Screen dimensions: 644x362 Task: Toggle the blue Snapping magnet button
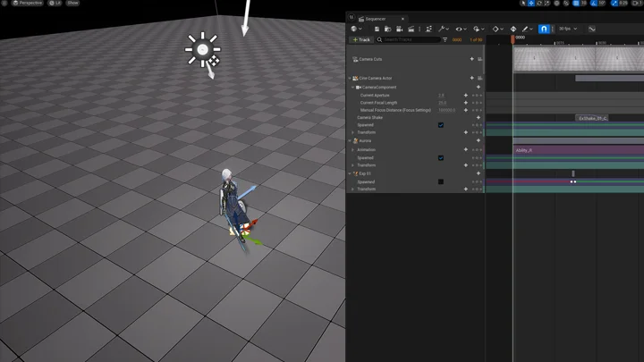click(544, 29)
